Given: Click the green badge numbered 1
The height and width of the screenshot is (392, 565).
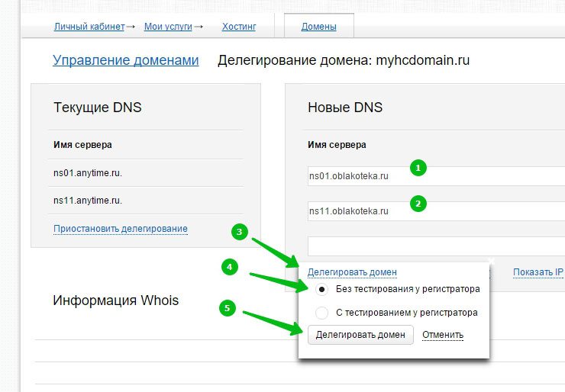Looking at the screenshot, I should click(418, 168).
